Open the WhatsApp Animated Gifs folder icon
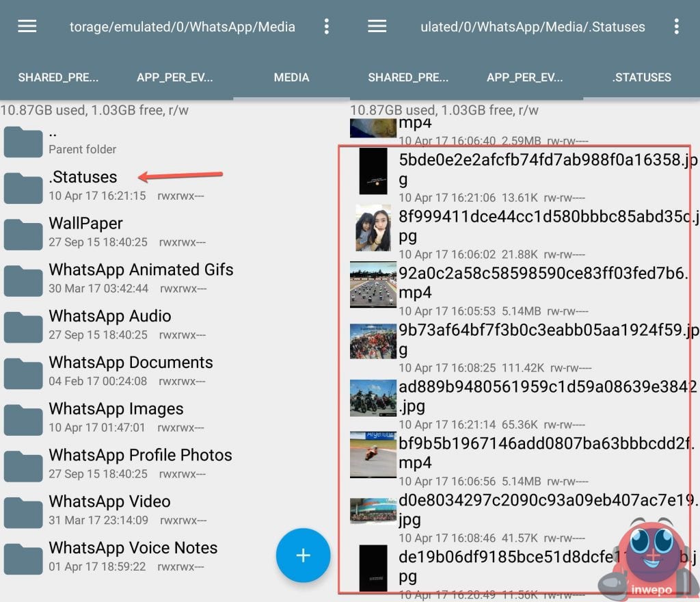 pos(23,281)
